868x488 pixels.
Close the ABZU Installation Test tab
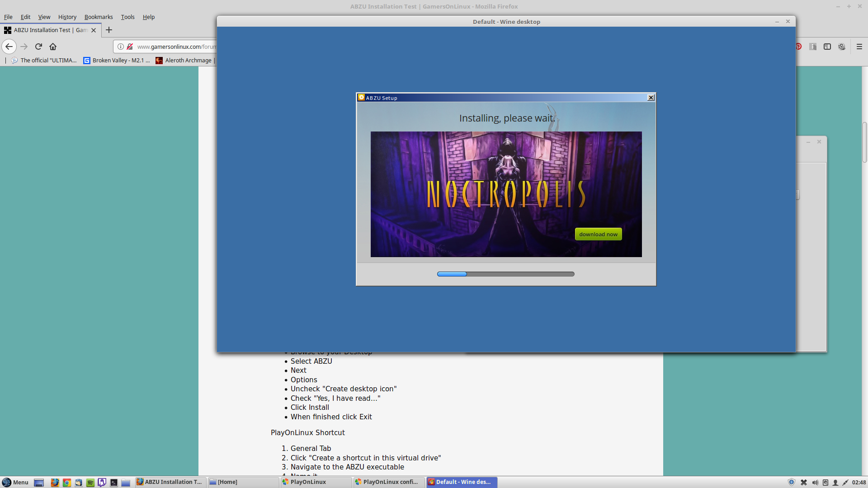pyautogui.click(x=94, y=30)
